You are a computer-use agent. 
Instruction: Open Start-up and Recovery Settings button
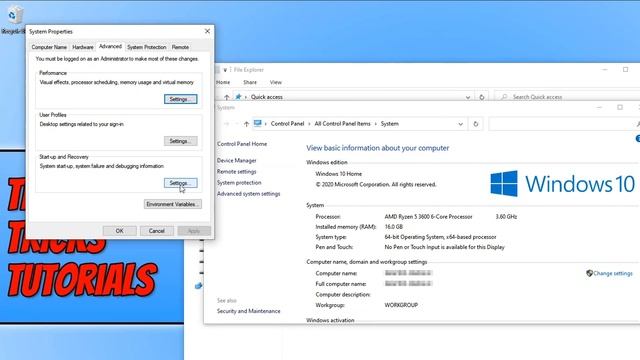click(180, 183)
